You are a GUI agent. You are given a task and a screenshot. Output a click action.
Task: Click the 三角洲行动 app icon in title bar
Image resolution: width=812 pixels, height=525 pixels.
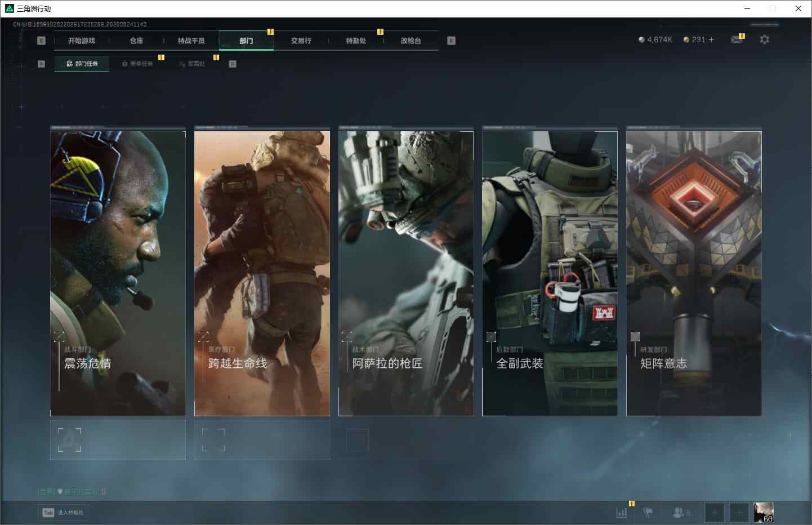pyautogui.click(x=9, y=8)
